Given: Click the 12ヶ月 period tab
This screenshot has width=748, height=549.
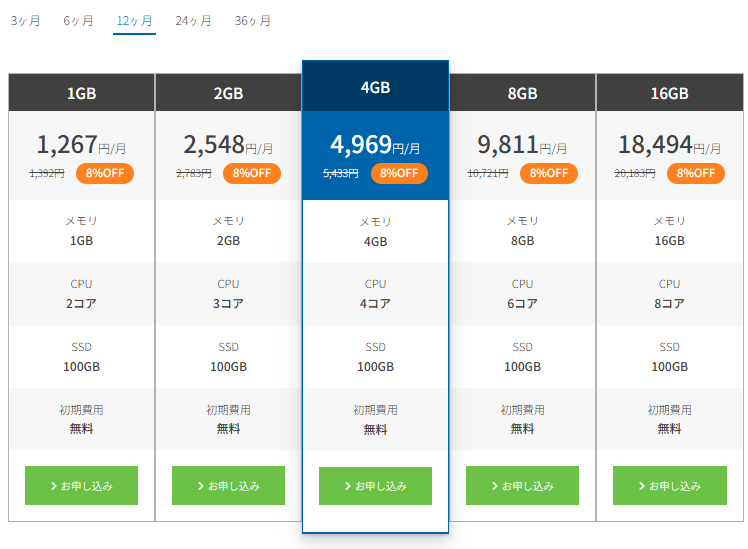Looking at the screenshot, I should 134,21.
